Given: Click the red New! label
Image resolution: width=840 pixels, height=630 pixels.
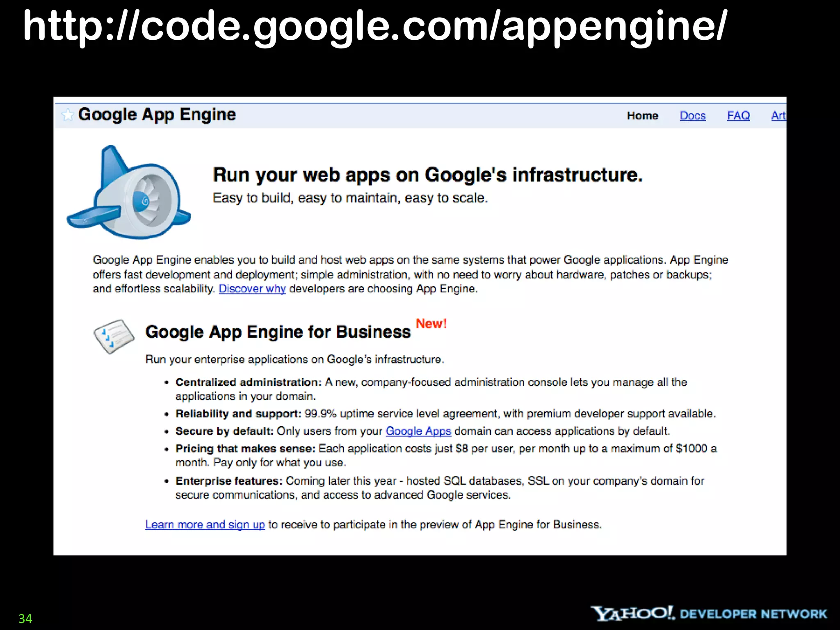Looking at the screenshot, I should click(431, 324).
